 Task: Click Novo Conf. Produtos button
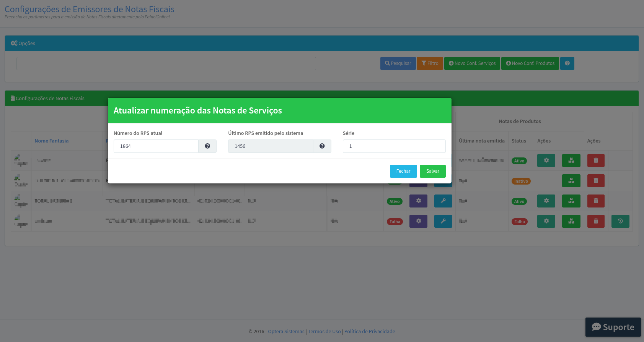[530, 63]
